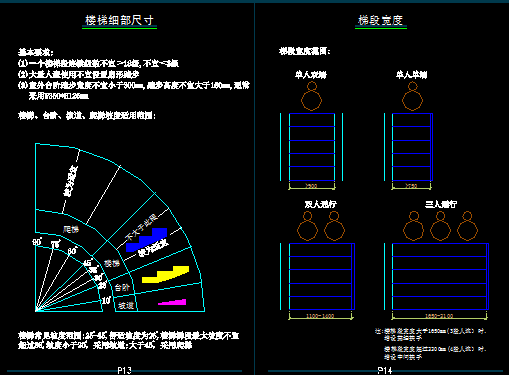The image size is (509, 375).
Task: Click the page number P14
Action: point(385,370)
